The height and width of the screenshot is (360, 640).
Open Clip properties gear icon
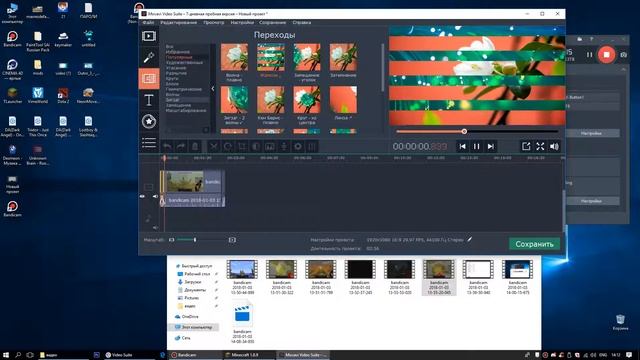pos(298,147)
